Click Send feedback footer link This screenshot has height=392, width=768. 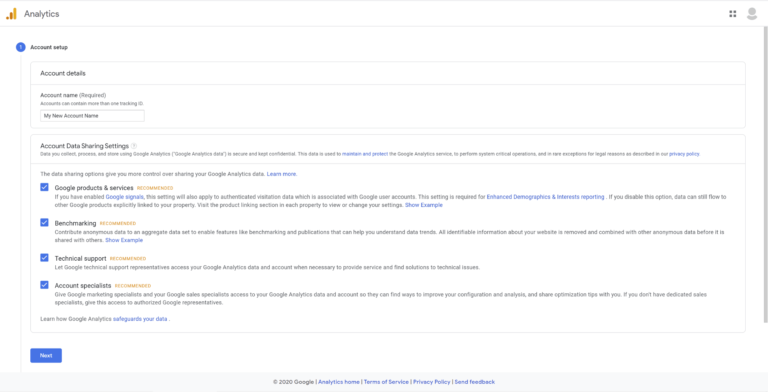pyautogui.click(x=475, y=382)
